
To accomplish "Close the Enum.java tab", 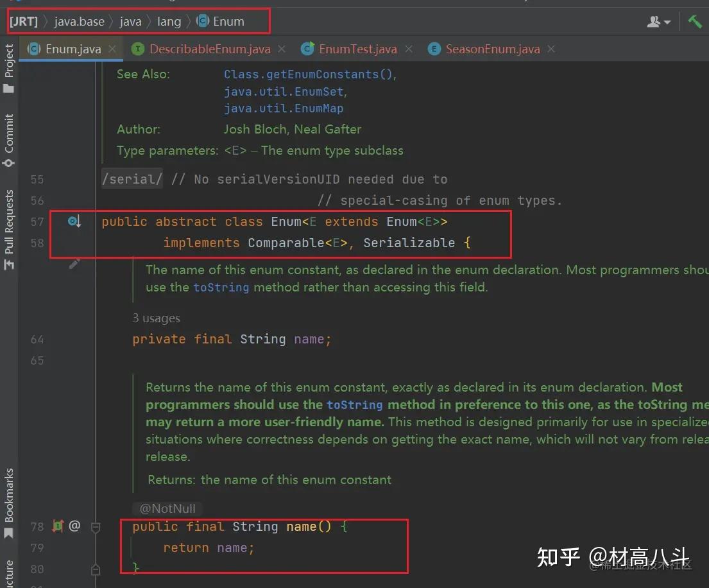I will click(x=112, y=49).
